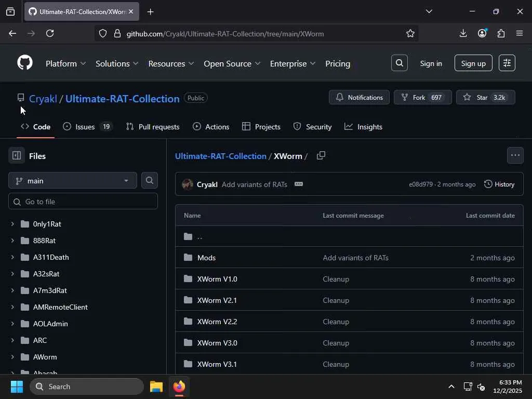The width and height of the screenshot is (532, 399).
Task: Click the Notifications bell button
Action: (359, 97)
